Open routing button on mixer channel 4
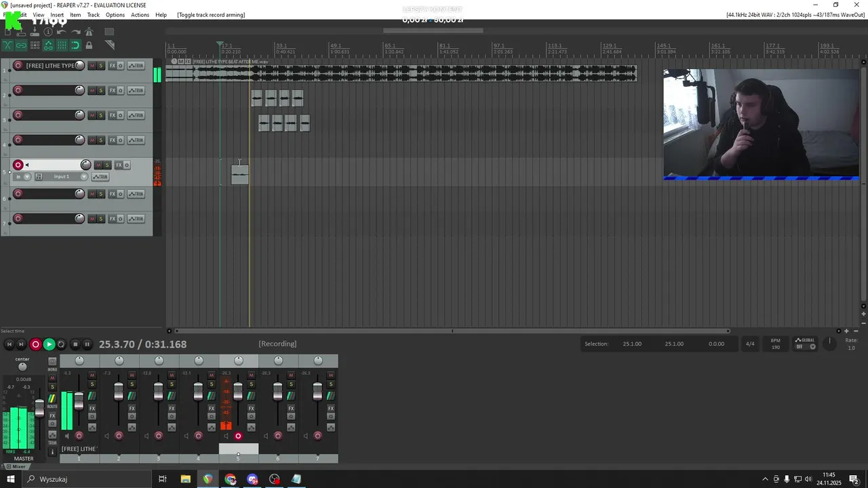This screenshot has height=488, width=868. tap(211, 396)
